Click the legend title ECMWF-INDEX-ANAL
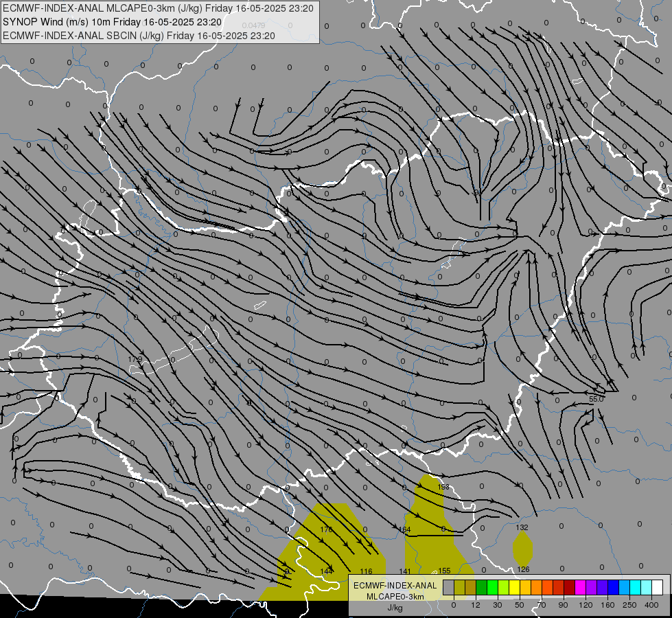672x618 pixels. click(395, 586)
